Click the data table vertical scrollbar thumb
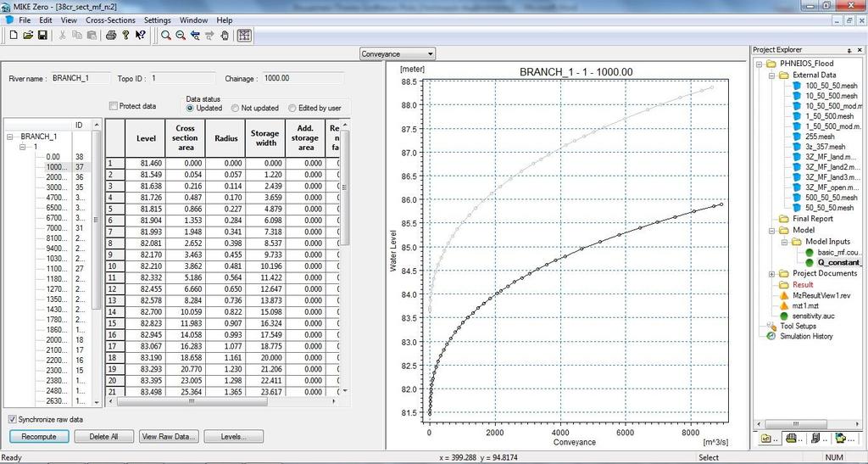The image size is (868, 464). (346, 188)
